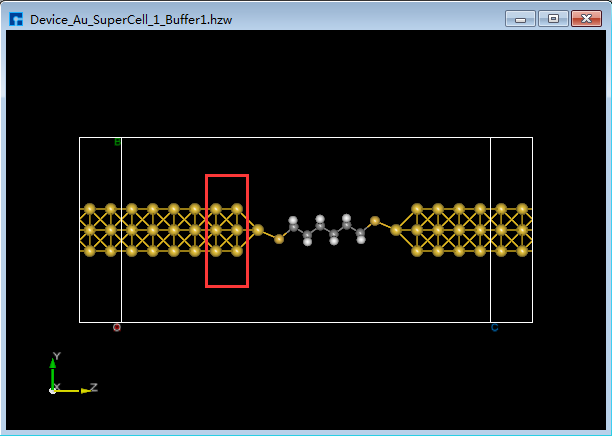Click the right vertical cell boundary line
The width and height of the screenshot is (612, 436).
coord(490,280)
